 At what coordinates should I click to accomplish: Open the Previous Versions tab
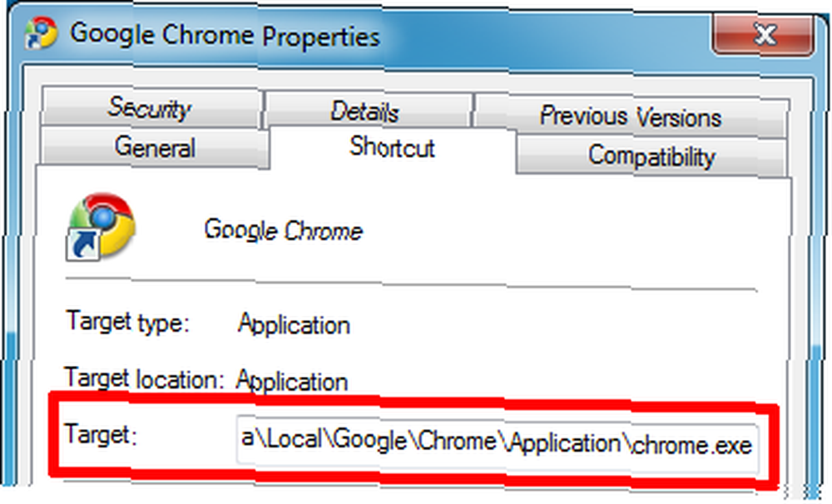point(631,116)
